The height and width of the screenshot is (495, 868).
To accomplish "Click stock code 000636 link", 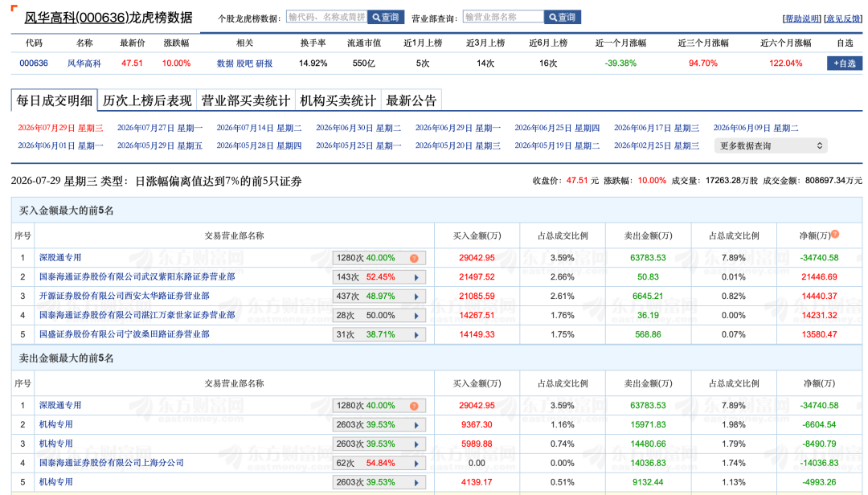I will 34,63.
